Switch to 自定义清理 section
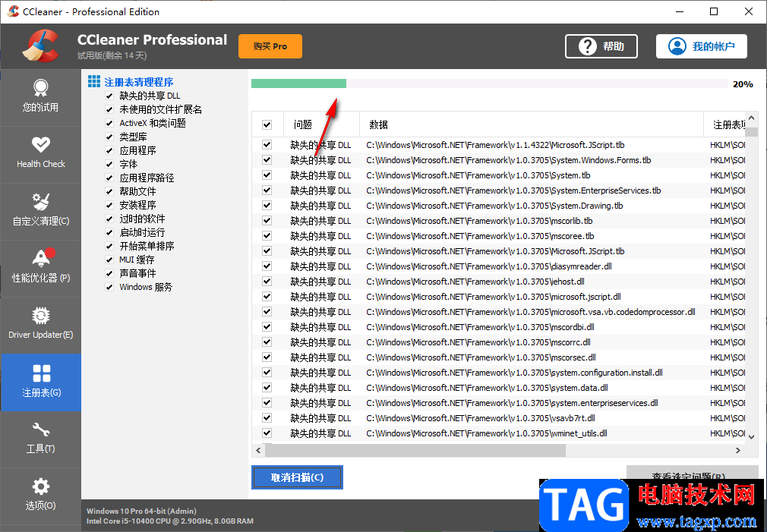Screen dimensions: 767x532 pyautogui.click(x=40, y=211)
